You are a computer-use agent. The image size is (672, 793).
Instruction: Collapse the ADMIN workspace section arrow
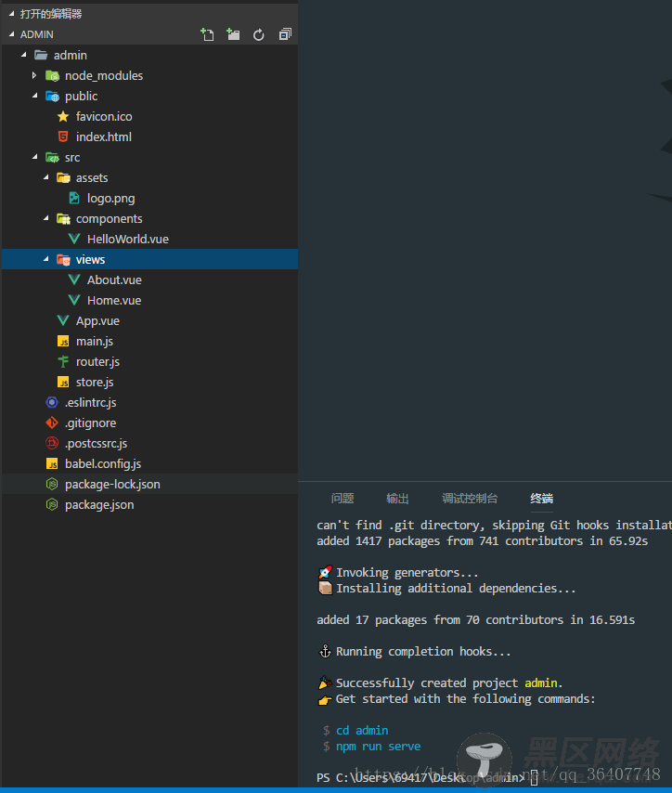click(11, 34)
